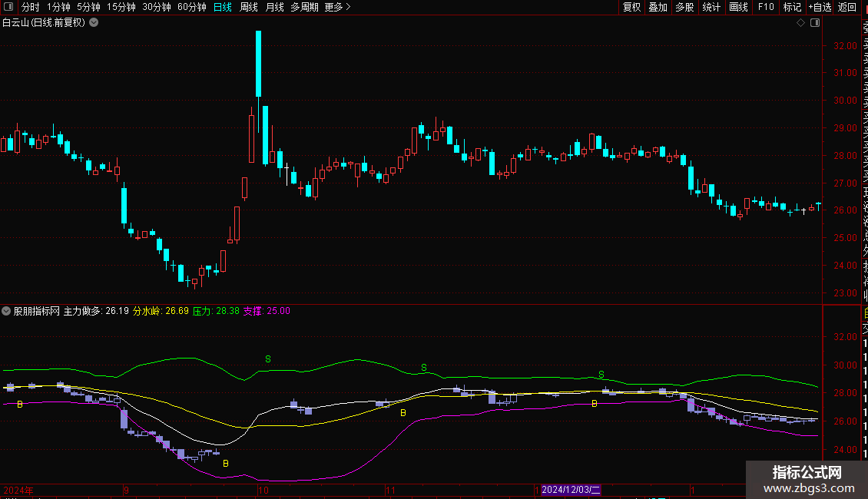The image size is (868, 499).
Task: Switch to the 5分钟 period tab
Action: (x=88, y=7)
